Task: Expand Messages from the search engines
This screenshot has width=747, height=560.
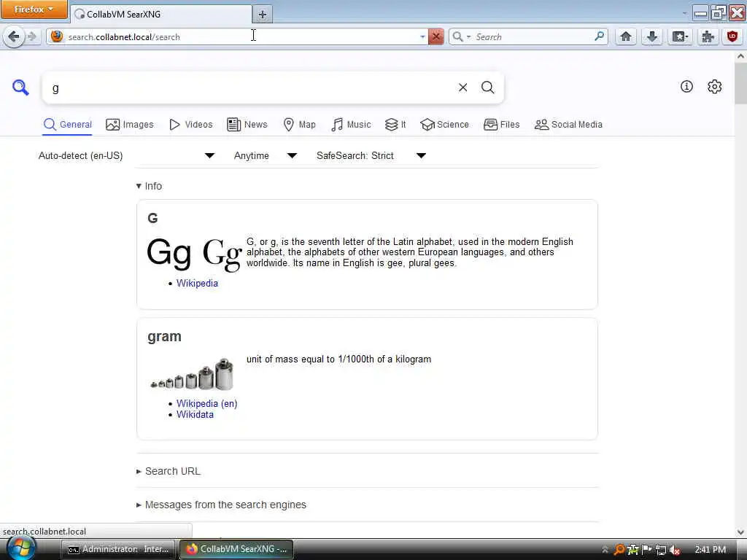Action: (221, 505)
